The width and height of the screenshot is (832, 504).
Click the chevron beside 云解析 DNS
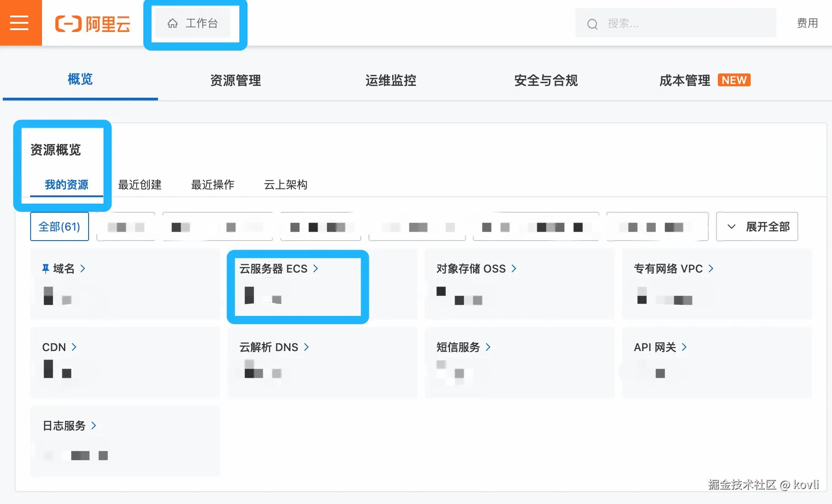coord(306,347)
